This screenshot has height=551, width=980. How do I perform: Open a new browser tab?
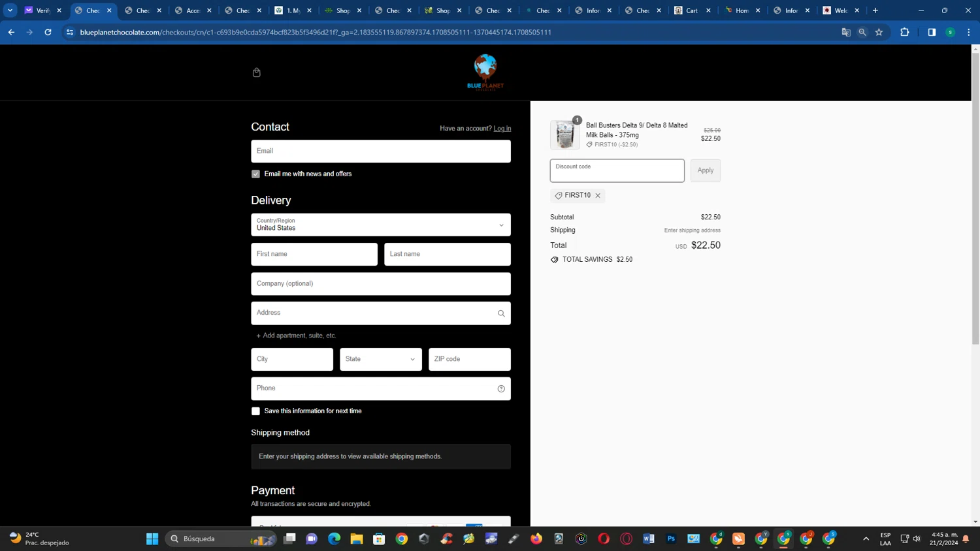875,10
